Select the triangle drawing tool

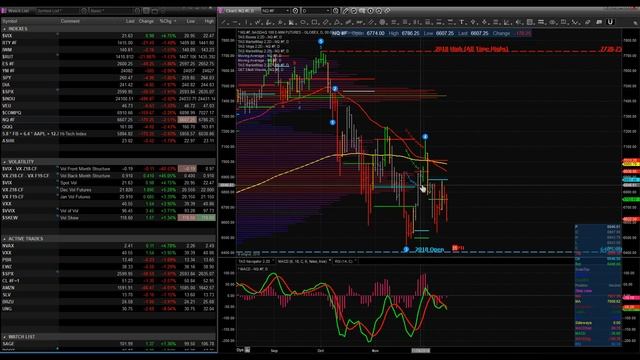click(x=337, y=22)
